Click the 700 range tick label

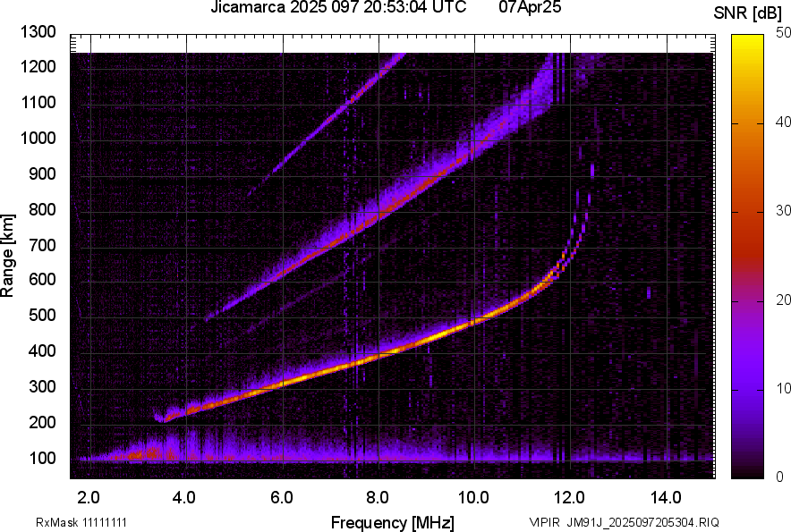point(42,245)
